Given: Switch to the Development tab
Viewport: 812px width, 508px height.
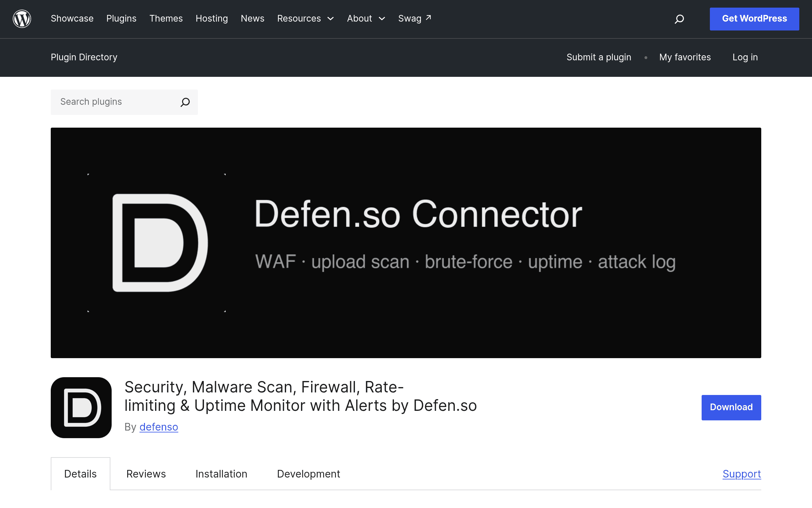Looking at the screenshot, I should [308, 474].
